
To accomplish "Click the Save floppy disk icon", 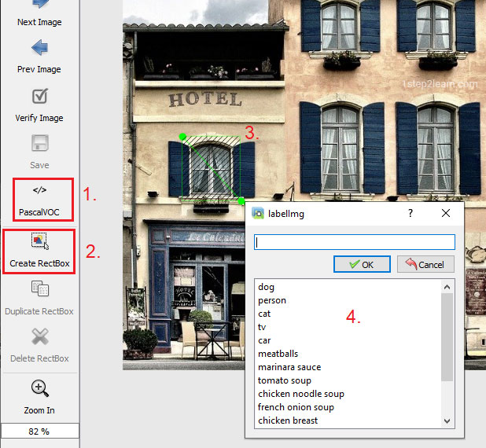I will click(39, 143).
